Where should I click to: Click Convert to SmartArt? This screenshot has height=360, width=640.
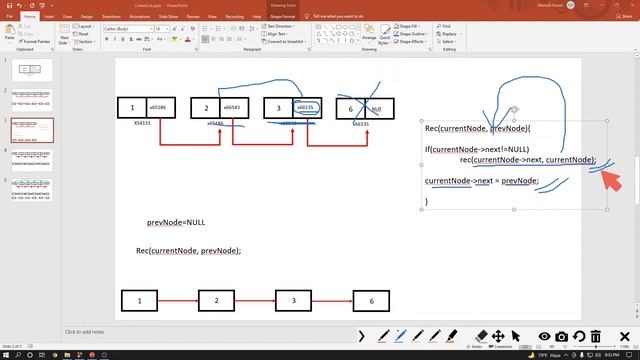(284, 42)
